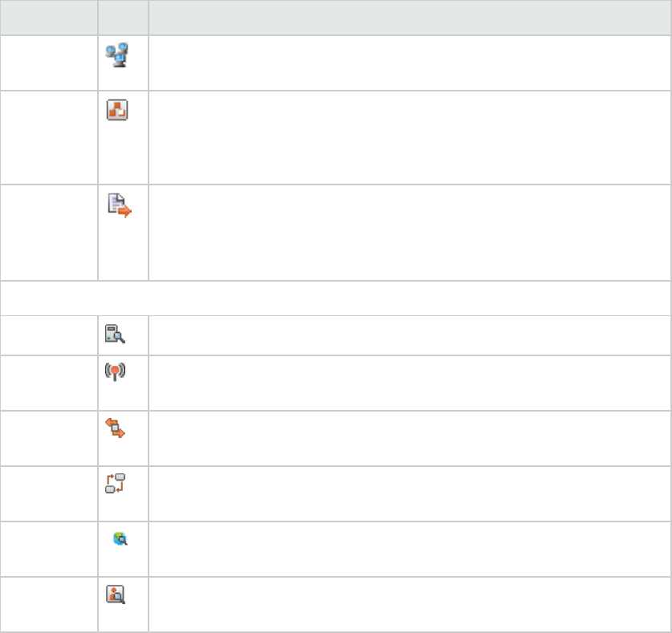Open the globe with magnifier icon
The image size is (672, 633).
click(120, 540)
